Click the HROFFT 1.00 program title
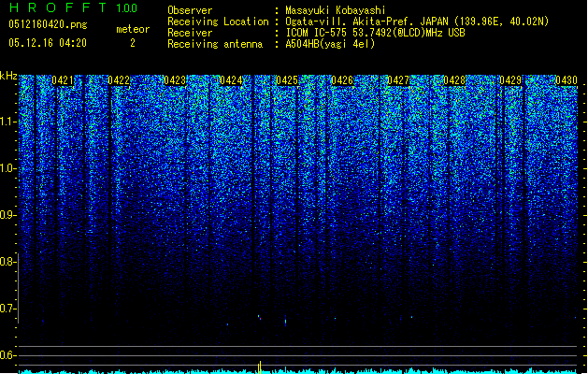Image resolution: width=588 pixels, height=374 pixels. coord(74,7)
